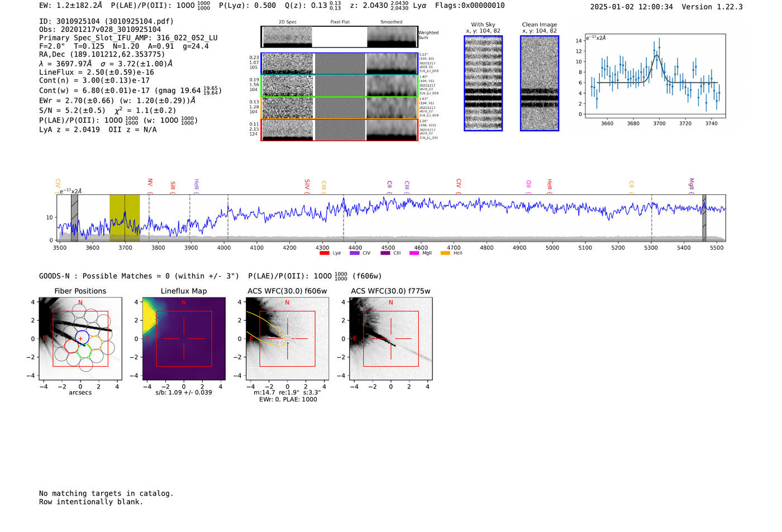Screen dimensions: 782x532
Task: Click the Cont(n) = 3.00(±0.13)e-17 text
Action: coord(94,80)
